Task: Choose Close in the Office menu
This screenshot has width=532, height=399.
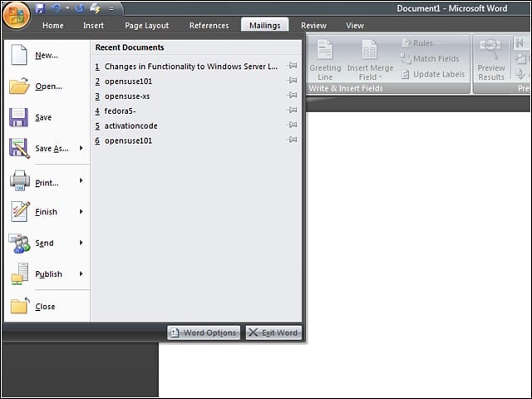Action: (x=47, y=306)
